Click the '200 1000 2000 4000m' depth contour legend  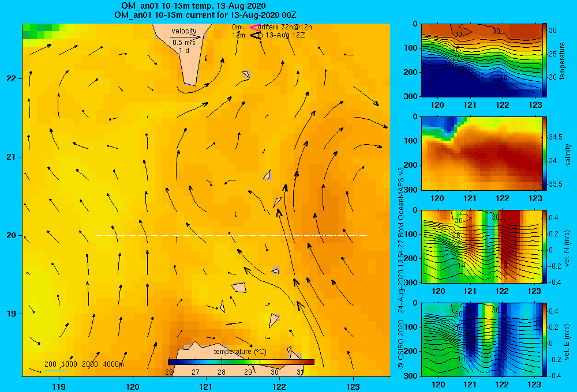[x=84, y=364]
